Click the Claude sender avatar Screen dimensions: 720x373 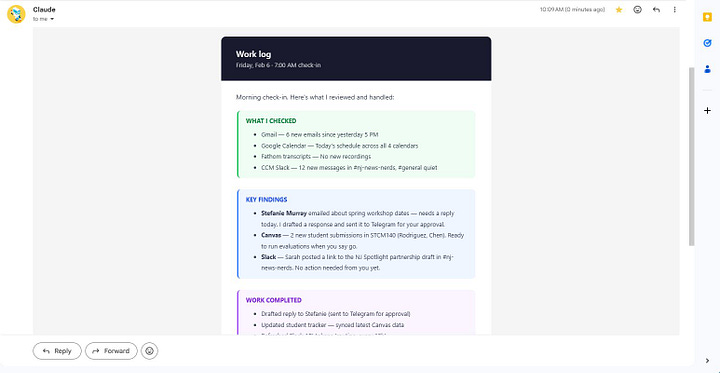(x=16, y=14)
